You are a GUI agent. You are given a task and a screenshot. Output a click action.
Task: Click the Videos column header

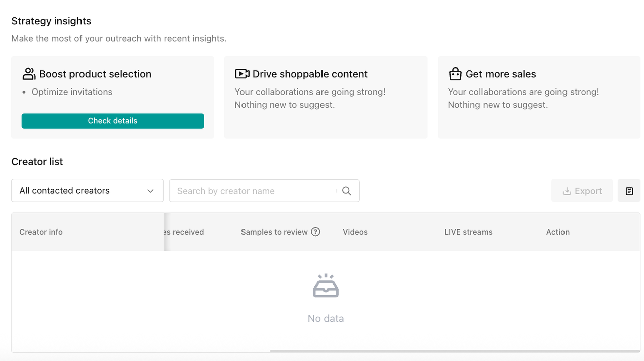355,232
